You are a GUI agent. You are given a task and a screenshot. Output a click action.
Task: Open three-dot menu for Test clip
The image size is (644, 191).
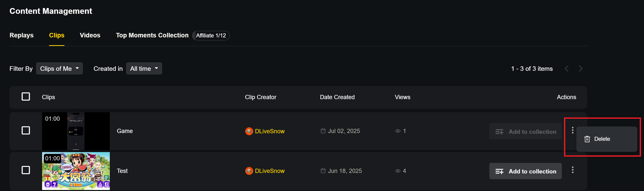(x=573, y=170)
